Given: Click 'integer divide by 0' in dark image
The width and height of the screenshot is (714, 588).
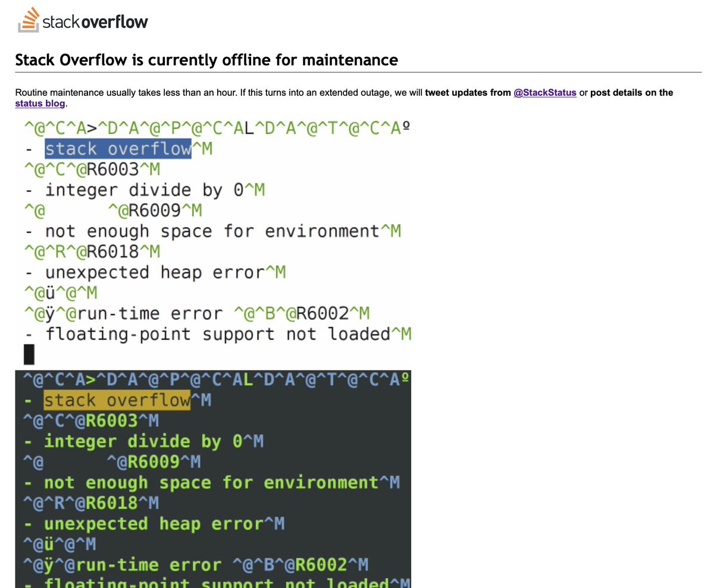Looking at the screenshot, I should coord(143,442).
